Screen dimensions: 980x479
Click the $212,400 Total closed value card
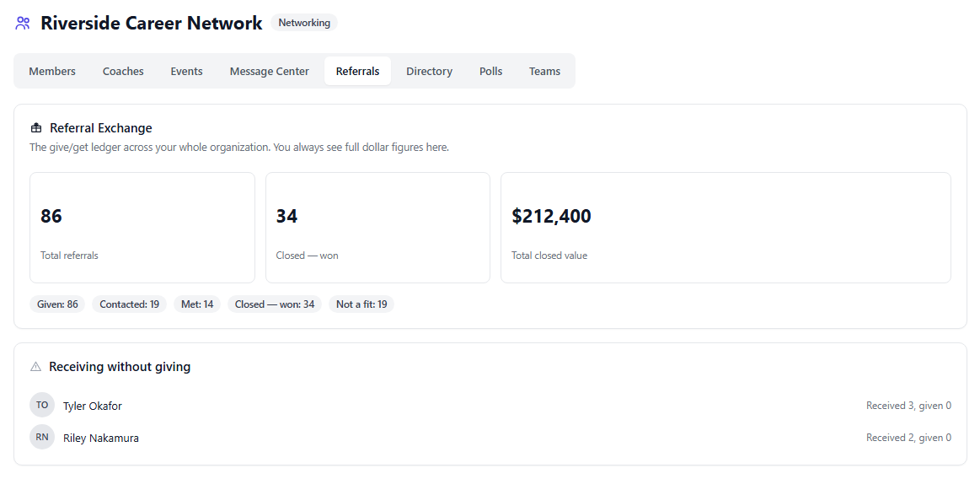click(726, 228)
